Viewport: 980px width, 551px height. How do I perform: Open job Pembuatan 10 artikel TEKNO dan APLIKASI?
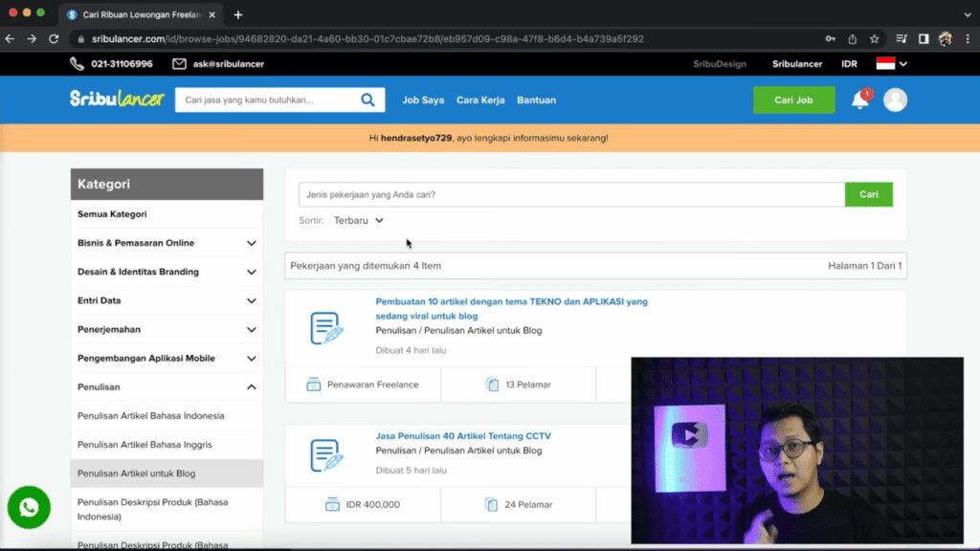click(511, 309)
